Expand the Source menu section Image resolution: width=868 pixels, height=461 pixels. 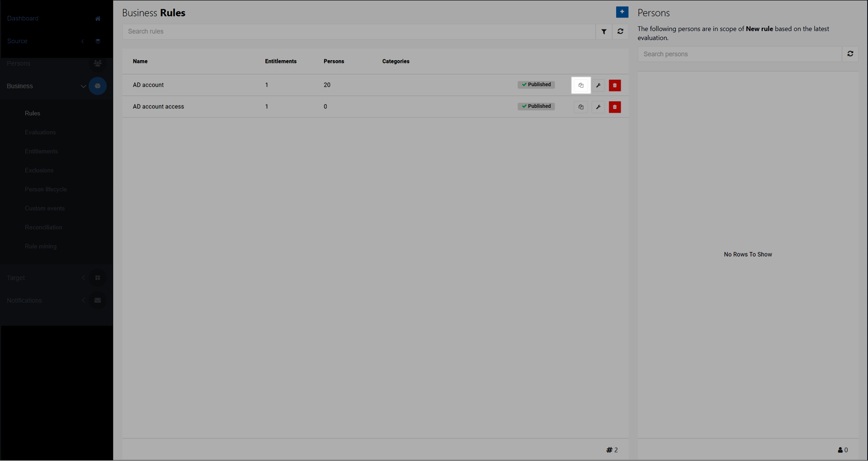pos(83,41)
